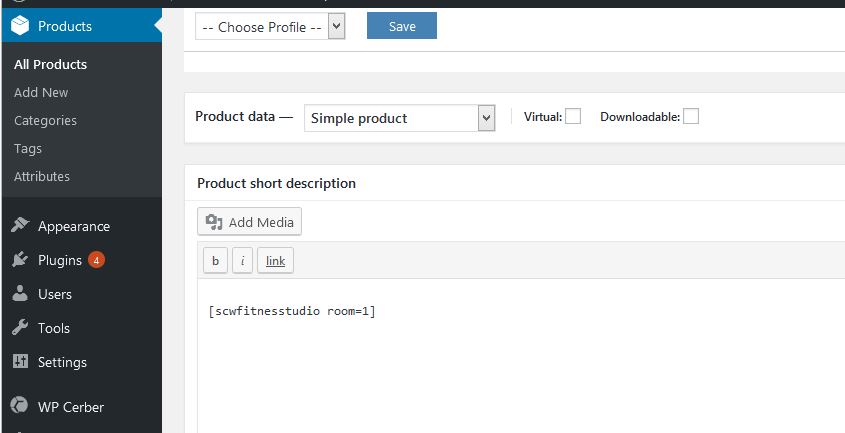845x433 pixels.
Task: Tick the Downloadable checkbox
Action: (x=691, y=117)
